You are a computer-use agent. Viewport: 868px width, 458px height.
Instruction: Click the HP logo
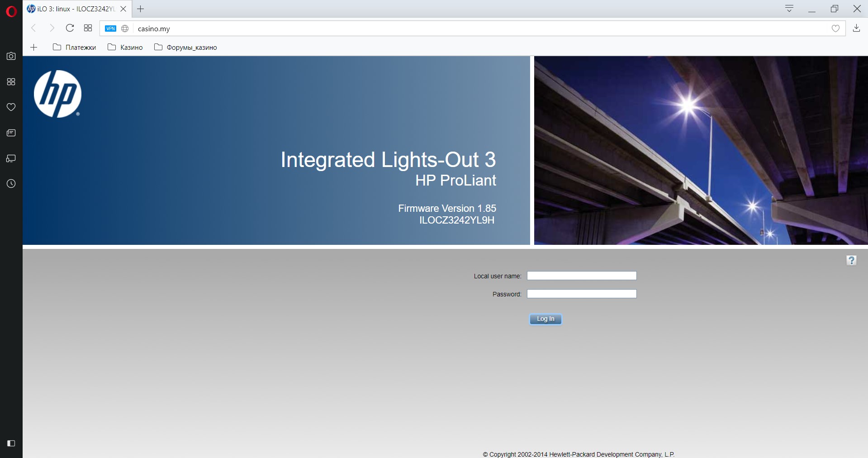coord(57,94)
